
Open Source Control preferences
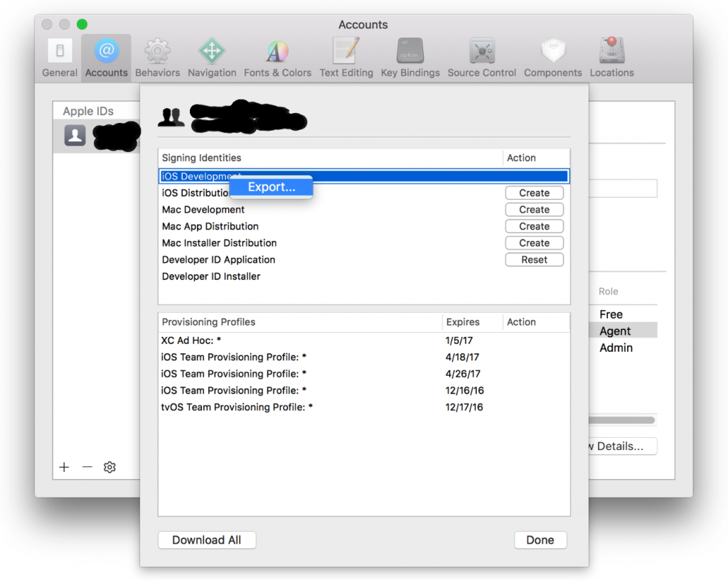point(482,58)
